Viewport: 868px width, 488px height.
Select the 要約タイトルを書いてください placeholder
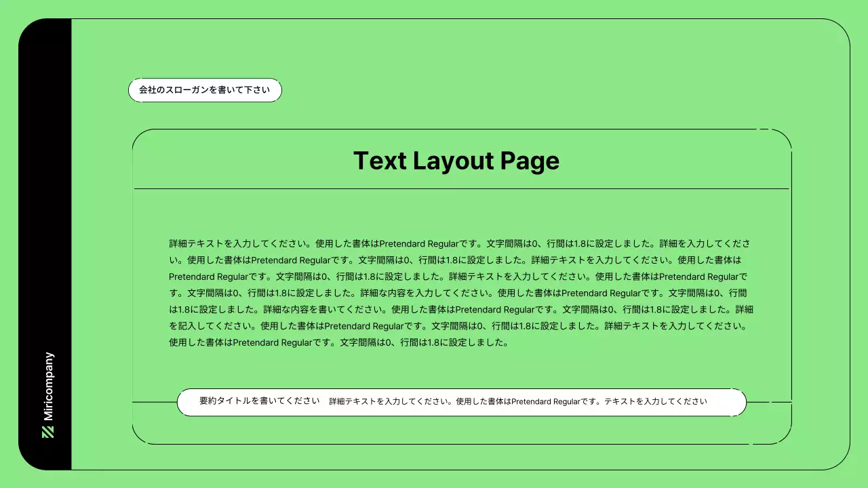tap(258, 401)
